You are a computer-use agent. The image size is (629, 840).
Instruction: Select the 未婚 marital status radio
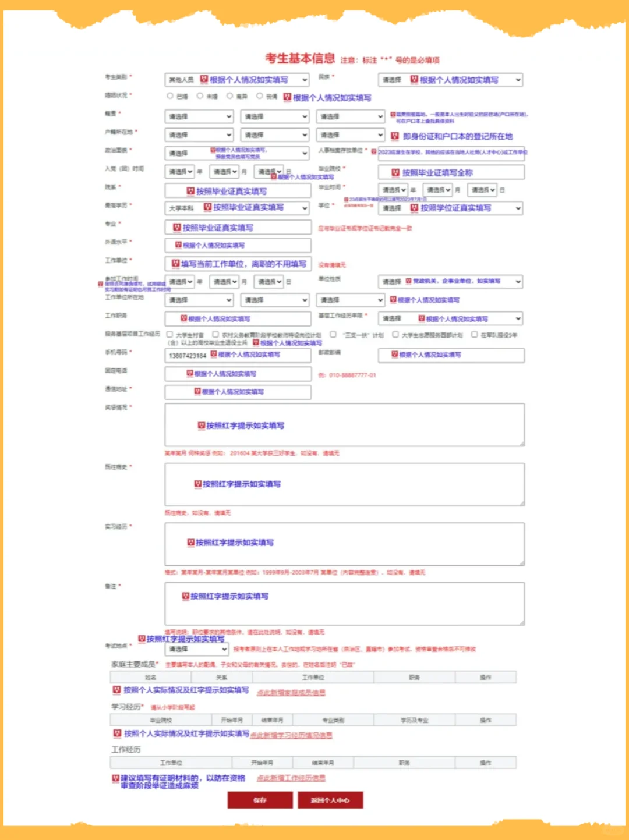pyautogui.click(x=200, y=96)
